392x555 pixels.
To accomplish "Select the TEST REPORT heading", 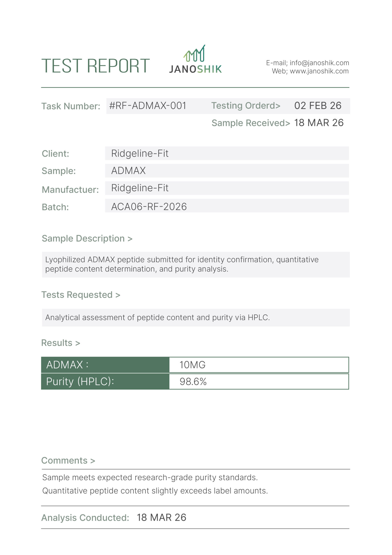I will coord(96,66).
